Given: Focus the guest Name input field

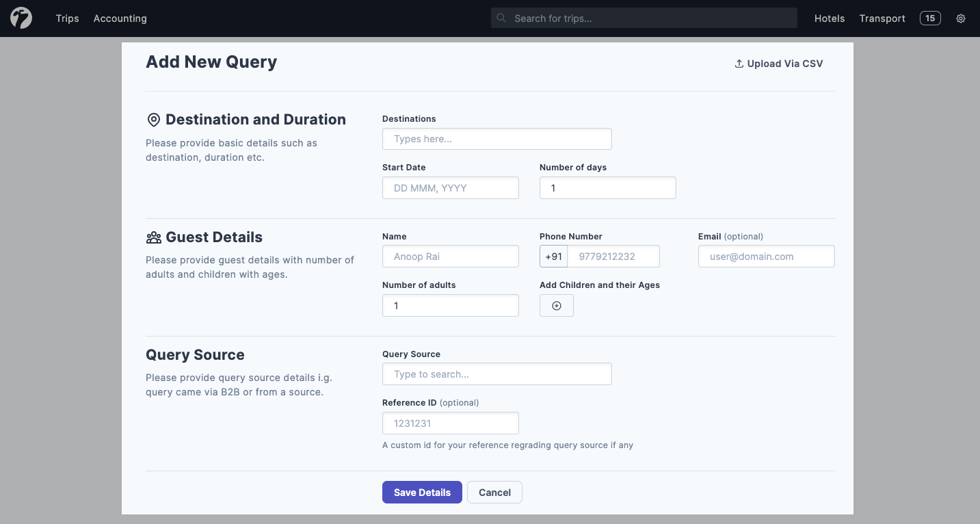Looking at the screenshot, I should [450, 257].
